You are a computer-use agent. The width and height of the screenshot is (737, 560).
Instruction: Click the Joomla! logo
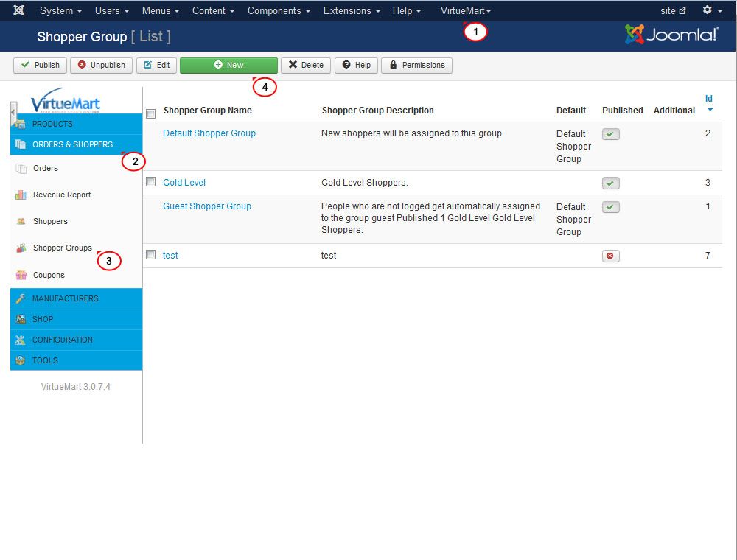click(x=671, y=35)
